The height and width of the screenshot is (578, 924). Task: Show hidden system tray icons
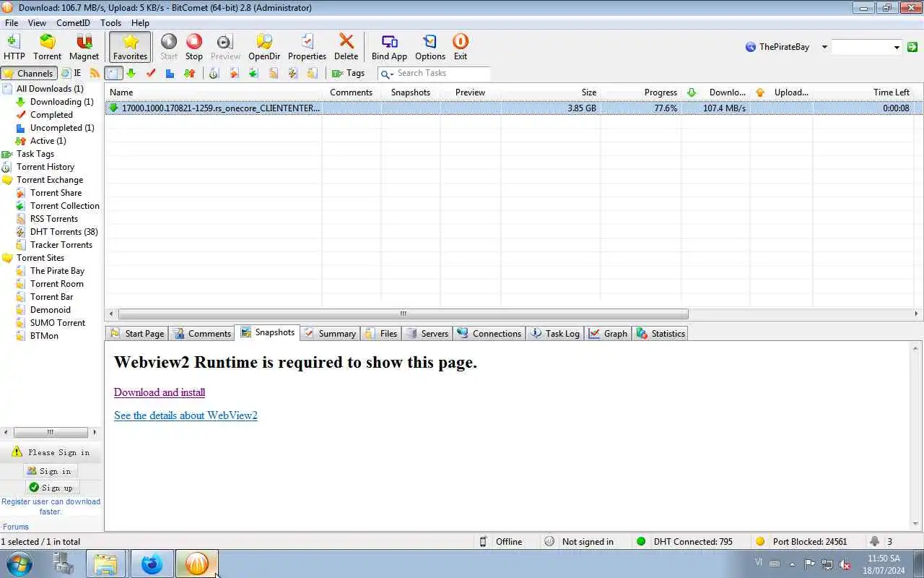tap(792, 564)
